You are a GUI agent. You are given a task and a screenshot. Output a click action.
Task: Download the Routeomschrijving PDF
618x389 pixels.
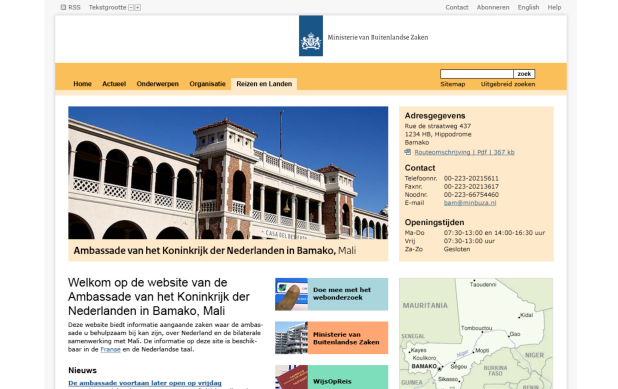point(464,152)
